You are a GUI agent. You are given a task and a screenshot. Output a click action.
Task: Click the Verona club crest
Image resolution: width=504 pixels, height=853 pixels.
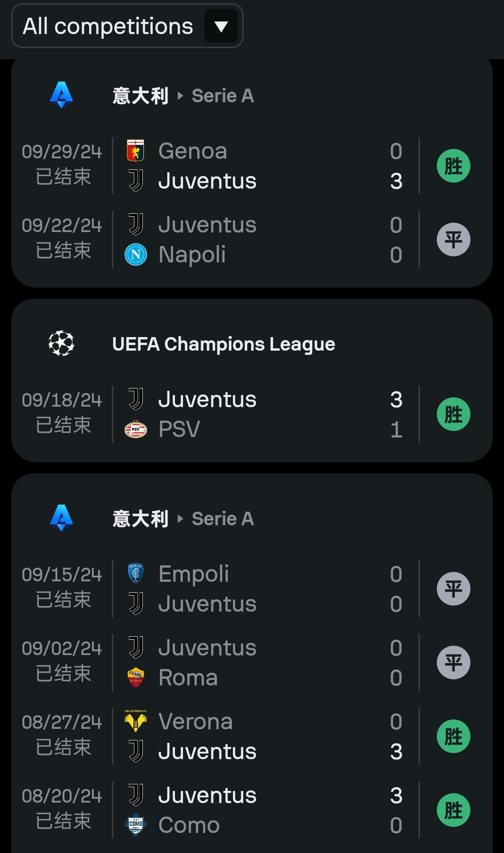[x=136, y=721]
